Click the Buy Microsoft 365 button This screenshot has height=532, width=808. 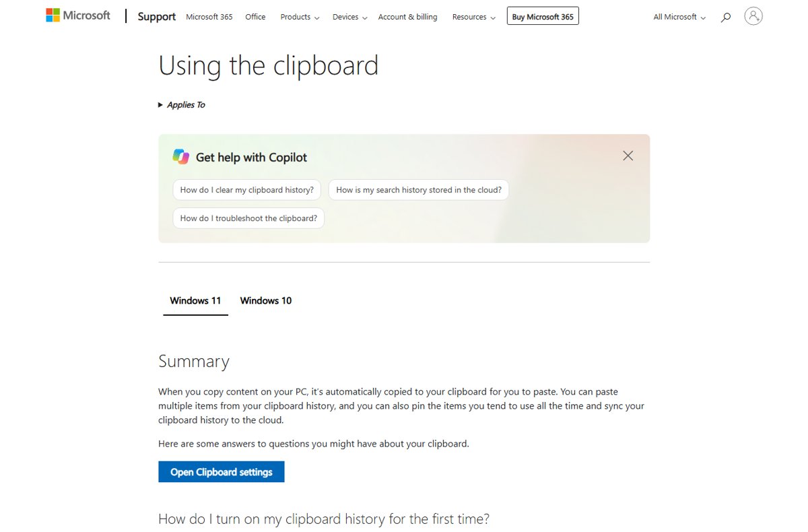pyautogui.click(x=543, y=16)
